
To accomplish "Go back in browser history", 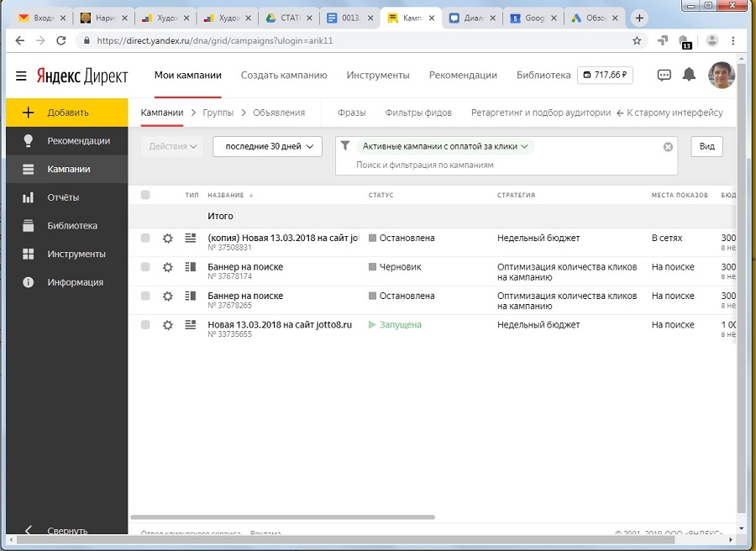I will tap(20, 41).
